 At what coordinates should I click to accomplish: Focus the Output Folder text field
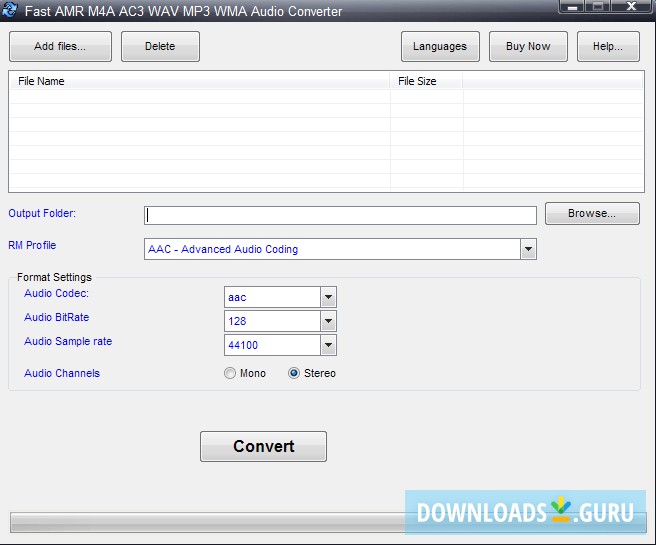pyautogui.click(x=340, y=215)
